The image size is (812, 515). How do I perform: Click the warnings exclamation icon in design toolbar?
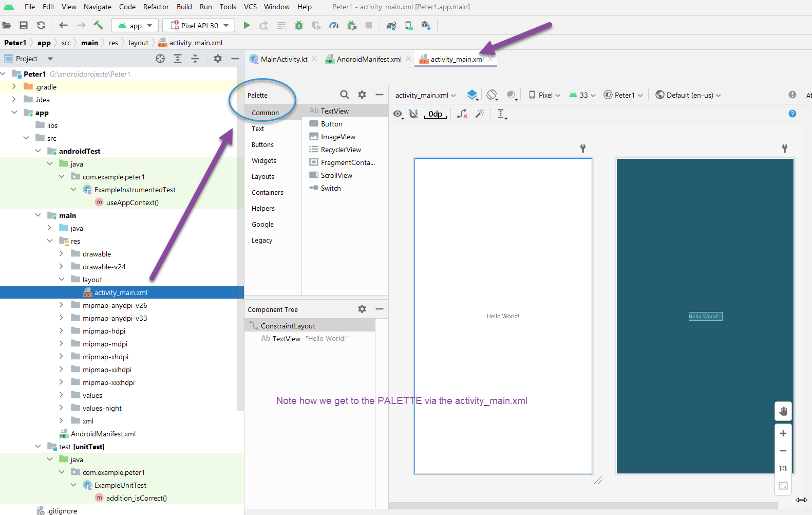(x=792, y=95)
